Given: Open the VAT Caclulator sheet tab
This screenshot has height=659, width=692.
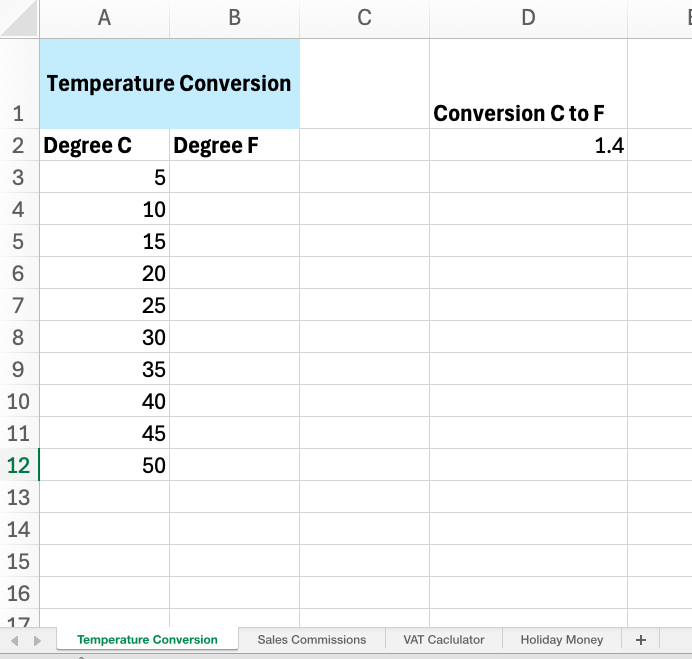Looking at the screenshot, I should [444, 640].
